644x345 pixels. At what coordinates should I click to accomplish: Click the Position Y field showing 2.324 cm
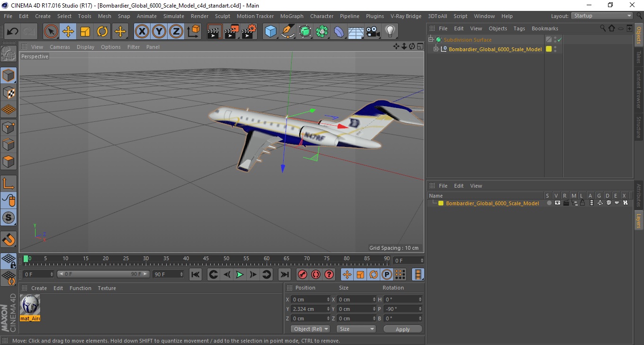[x=310, y=309]
